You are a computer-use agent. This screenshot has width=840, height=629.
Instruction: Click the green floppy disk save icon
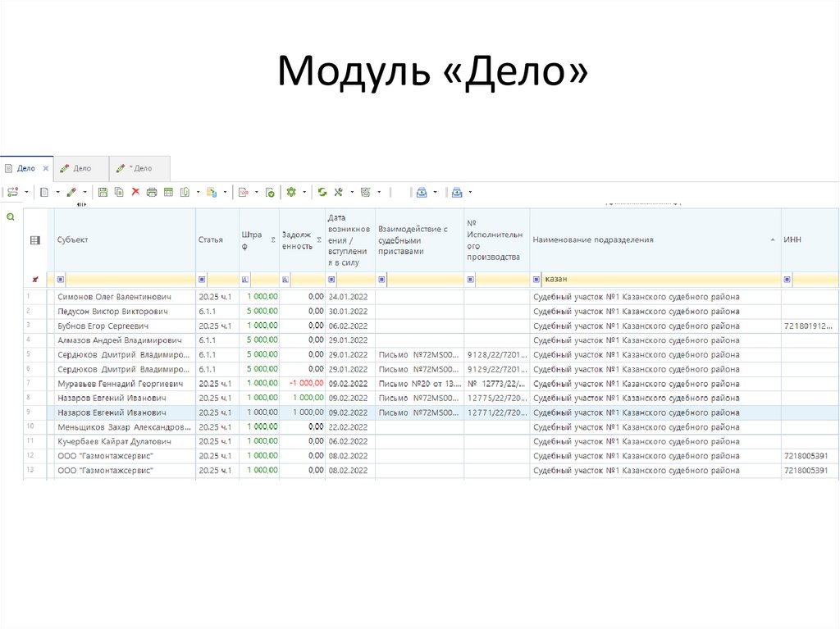point(103,192)
